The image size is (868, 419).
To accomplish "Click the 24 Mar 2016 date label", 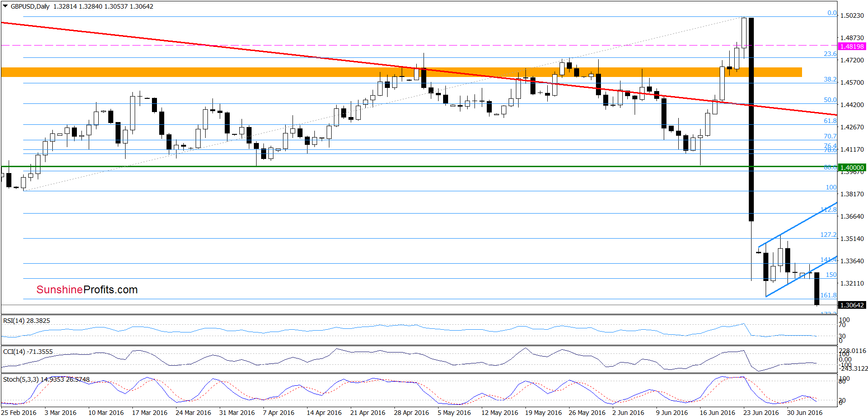I will pos(193,413).
